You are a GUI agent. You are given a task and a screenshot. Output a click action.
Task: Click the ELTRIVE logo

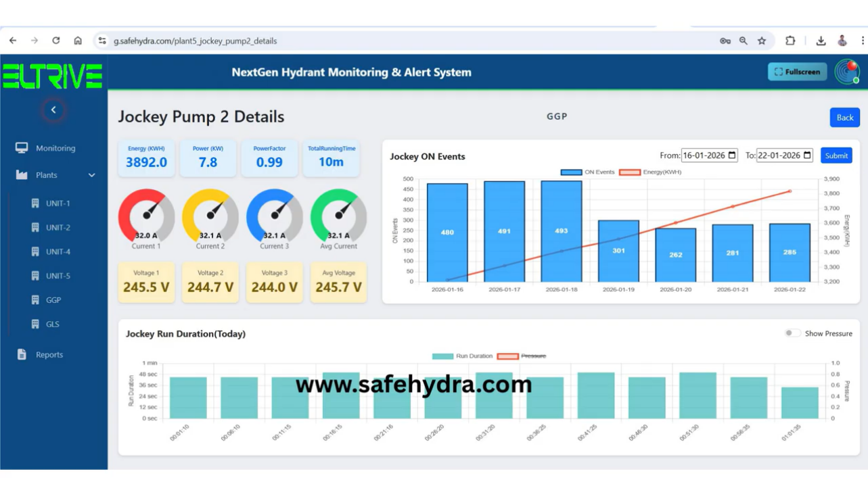[x=53, y=76]
